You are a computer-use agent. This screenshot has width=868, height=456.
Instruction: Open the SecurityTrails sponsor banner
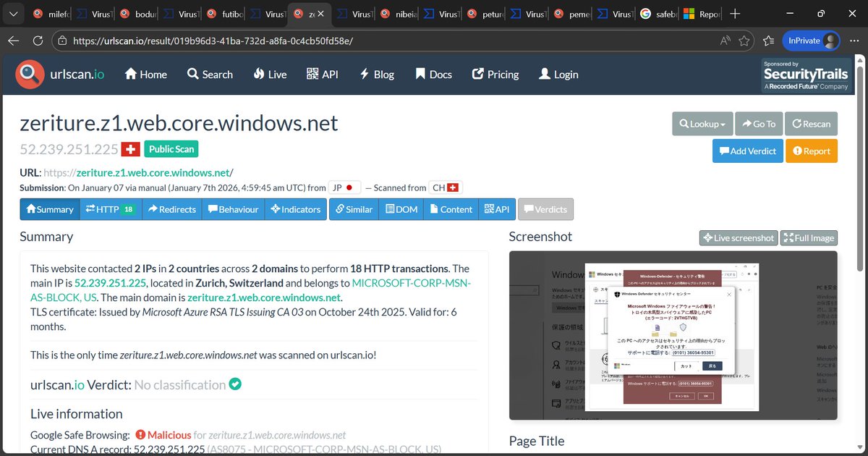(806, 75)
